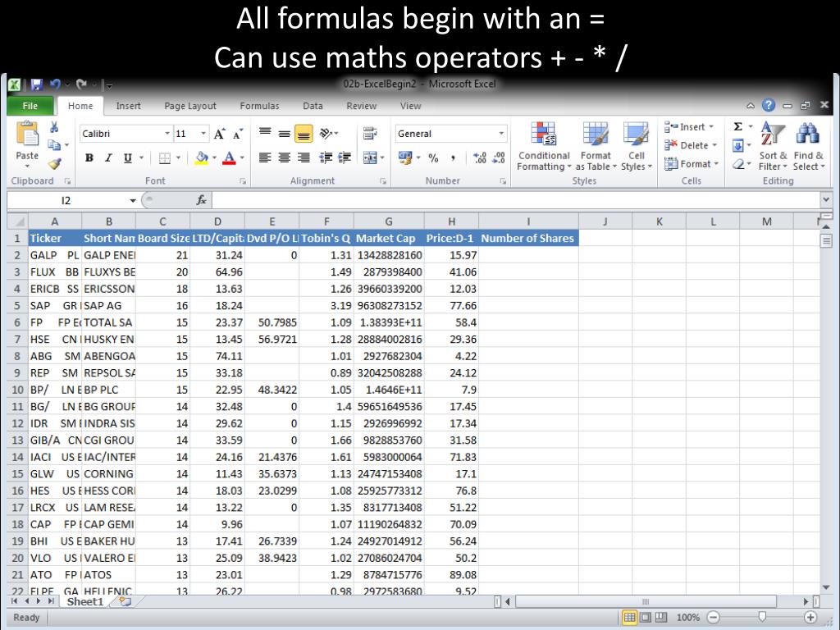This screenshot has height=630, width=840.
Task: Switch to the Insert tab
Action: click(x=129, y=106)
